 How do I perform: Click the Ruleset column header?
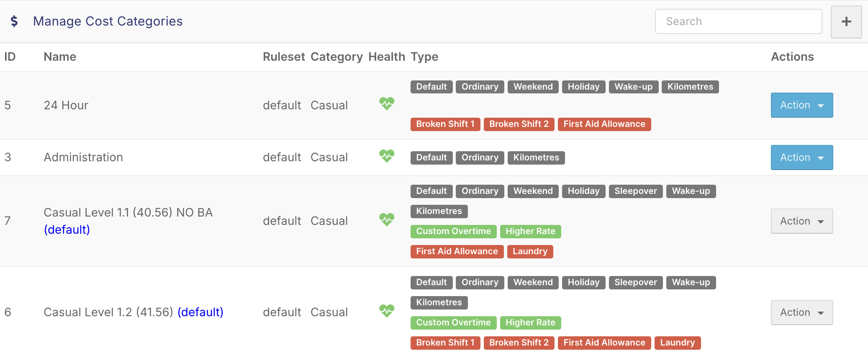(x=284, y=57)
